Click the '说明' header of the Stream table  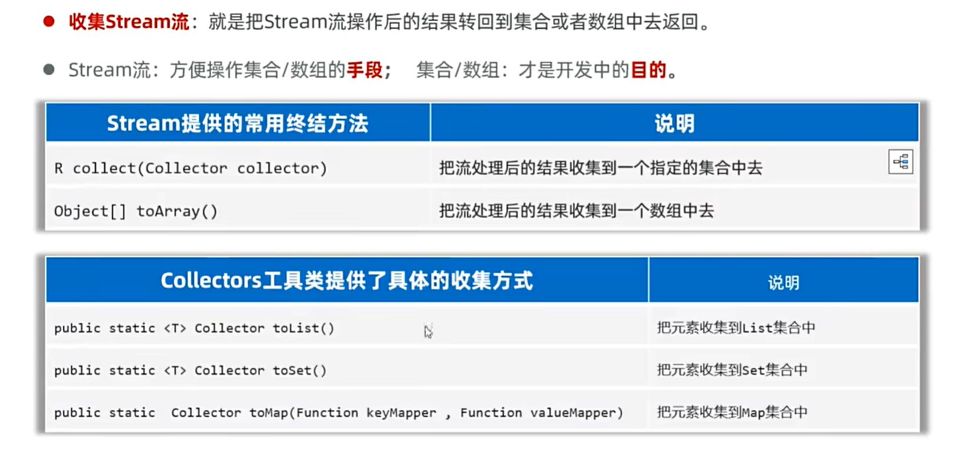coord(674,123)
